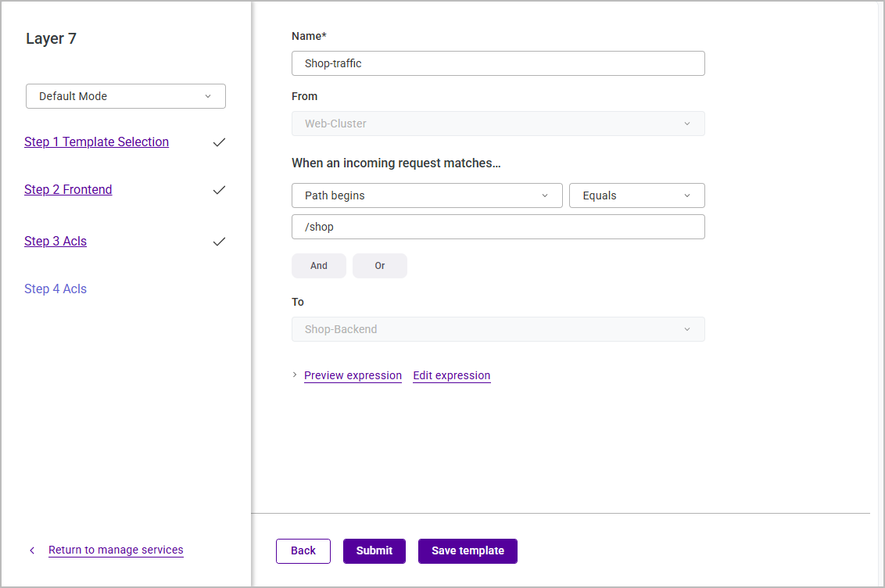885x588 pixels.
Task: Open the Equals operator dropdown
Action: pos(636,195)
